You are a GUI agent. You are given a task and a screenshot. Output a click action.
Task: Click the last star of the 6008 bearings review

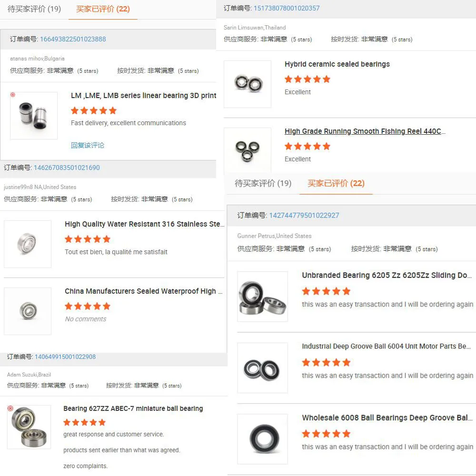(x=347, y=434)
